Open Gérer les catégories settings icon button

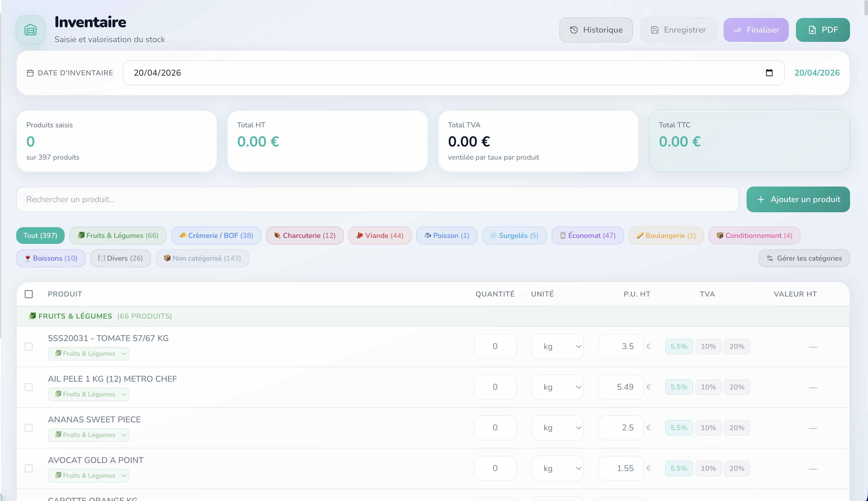click(x=804, y=258)
